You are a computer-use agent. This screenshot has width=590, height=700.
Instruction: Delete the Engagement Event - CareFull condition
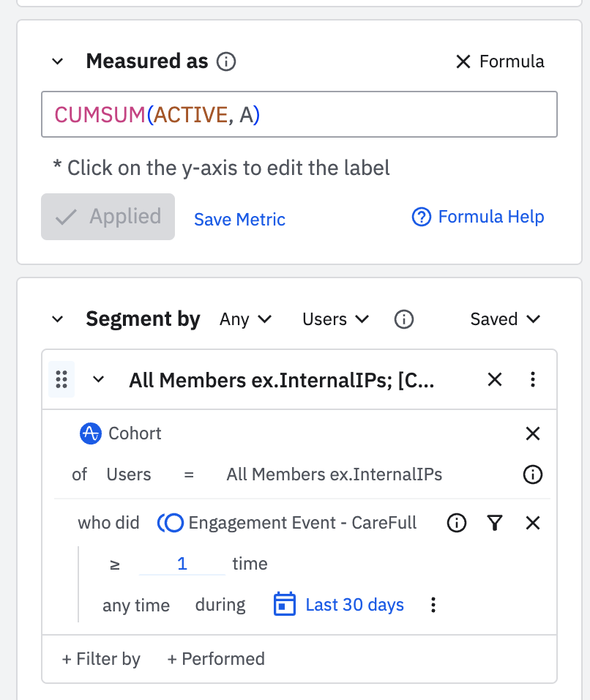pyautogui.click(x=533, y=523)
